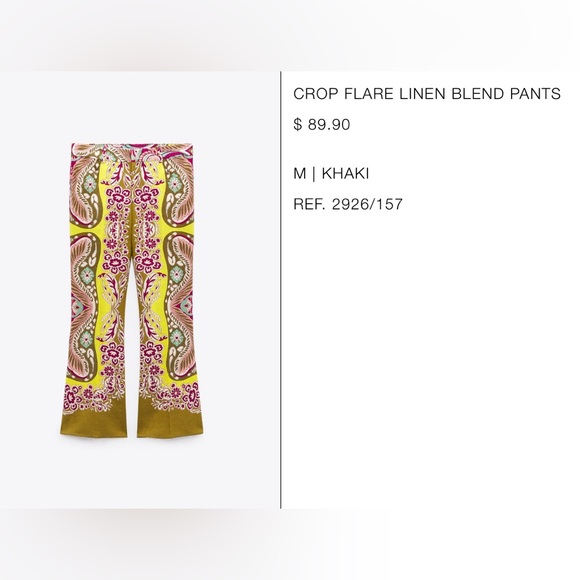Click the KHAKI color label
Image resolution: width=580 pixels, height=580 pixels.
pyautogui.click(x=345, y=173)
